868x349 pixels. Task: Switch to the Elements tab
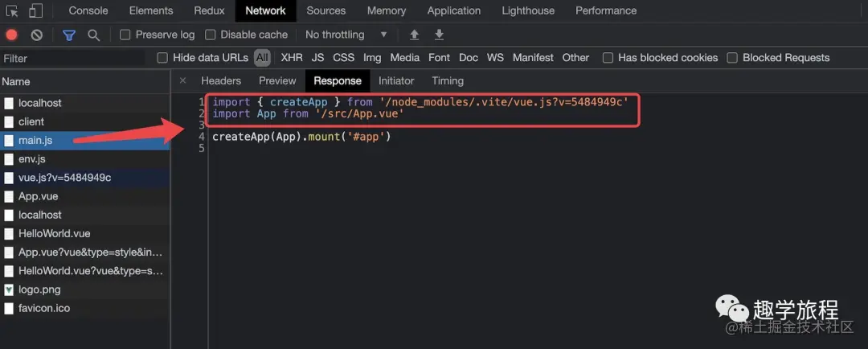151,10
